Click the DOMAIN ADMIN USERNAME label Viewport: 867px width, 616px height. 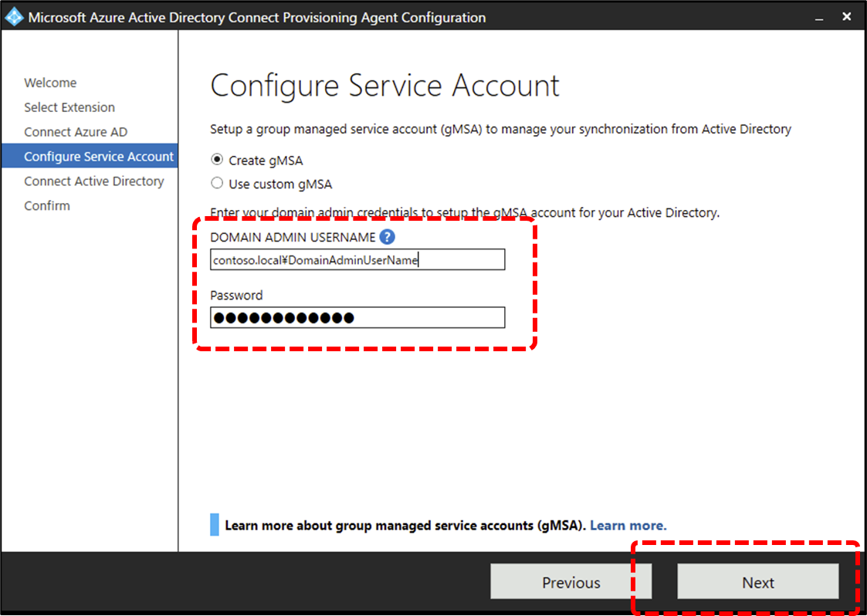click(x=293, y=237)
